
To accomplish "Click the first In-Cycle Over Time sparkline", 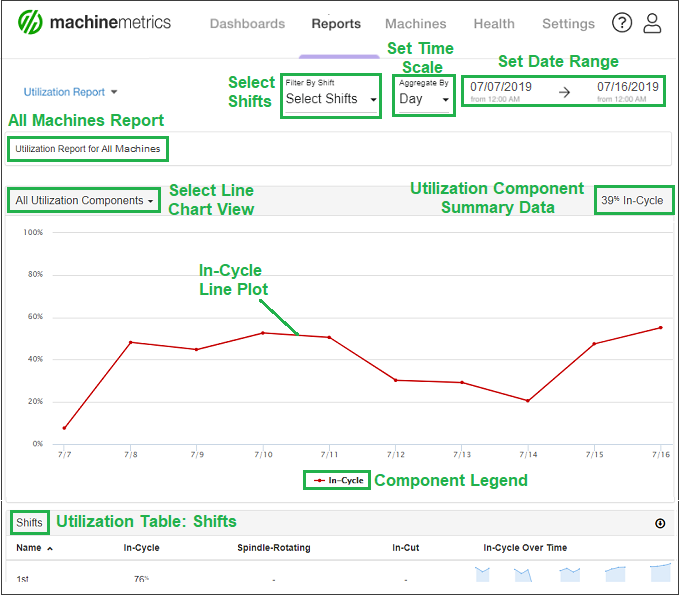I will [482, 574].
